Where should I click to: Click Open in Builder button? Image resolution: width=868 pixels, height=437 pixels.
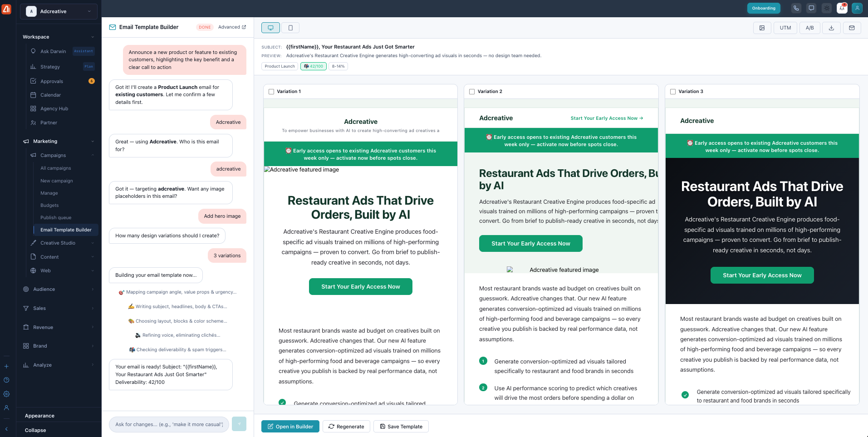[x=290, y=427]
